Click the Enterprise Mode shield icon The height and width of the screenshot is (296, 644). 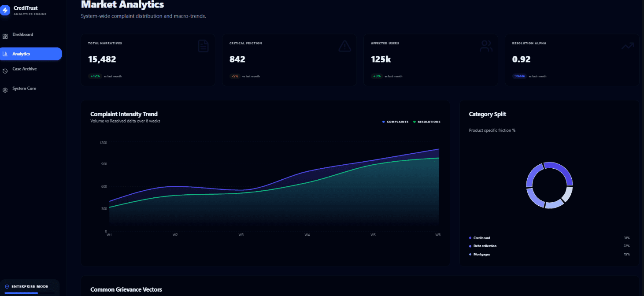pyautogui.click(x=7, y=286)
